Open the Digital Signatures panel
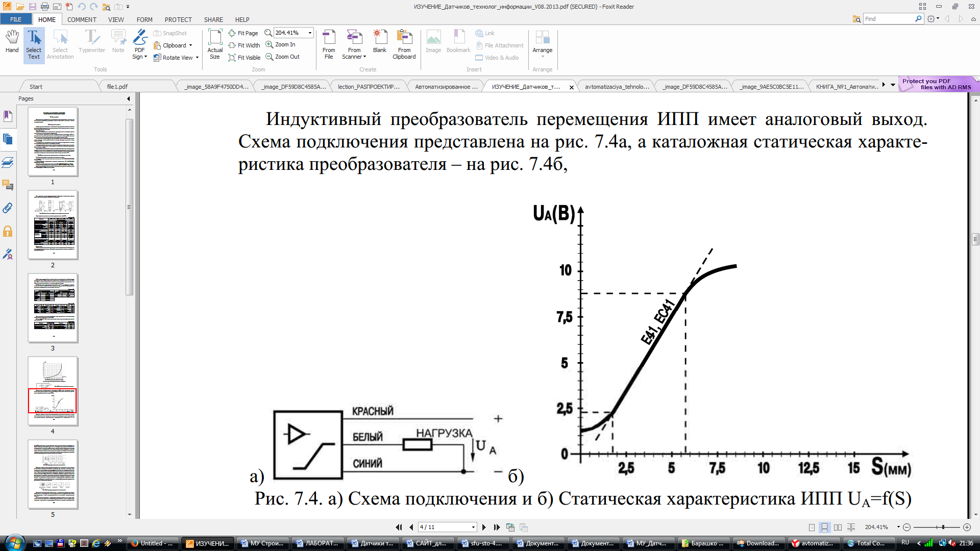This screenshot has width=980, height=551. point(8,254)
